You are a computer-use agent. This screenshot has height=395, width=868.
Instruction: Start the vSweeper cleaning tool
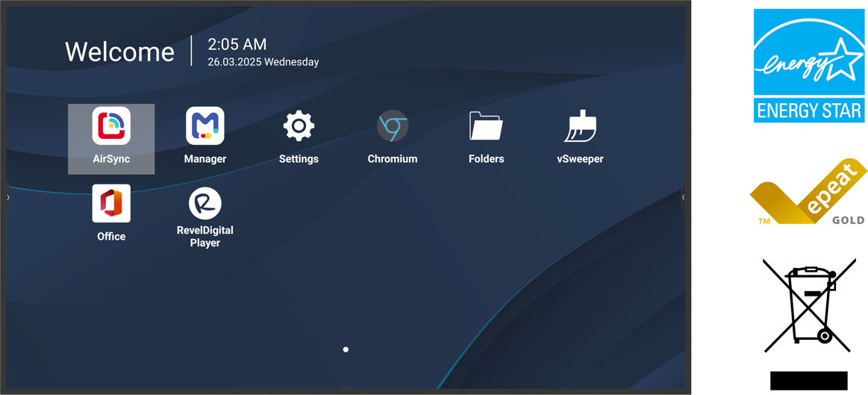point(580,127)
